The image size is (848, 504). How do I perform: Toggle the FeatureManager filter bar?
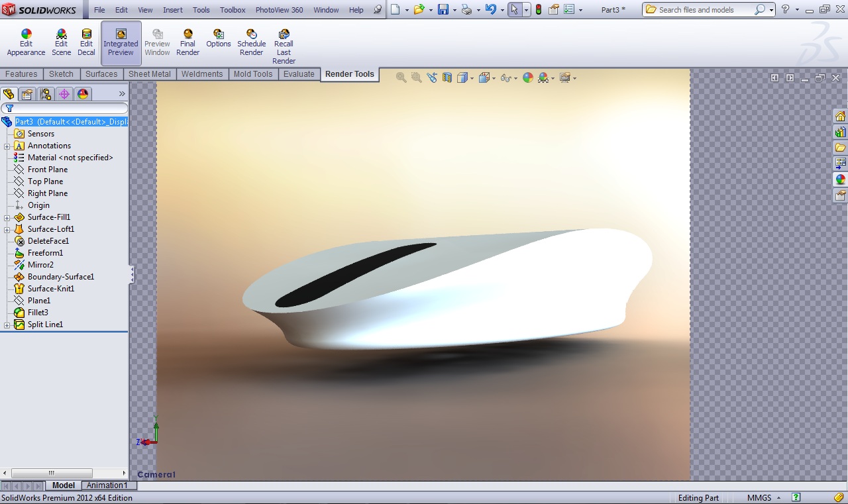pos(9,107)
